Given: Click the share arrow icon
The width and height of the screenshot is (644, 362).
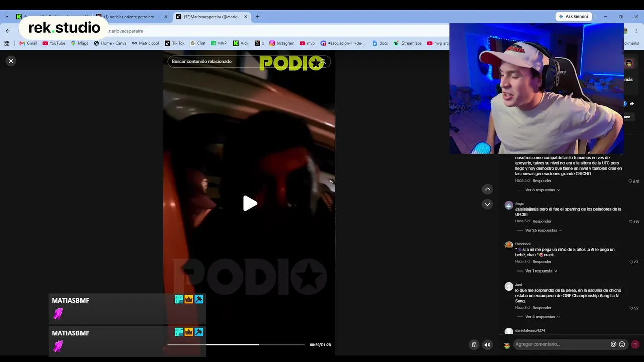Looking at the screenshot, I should point(632,104).
